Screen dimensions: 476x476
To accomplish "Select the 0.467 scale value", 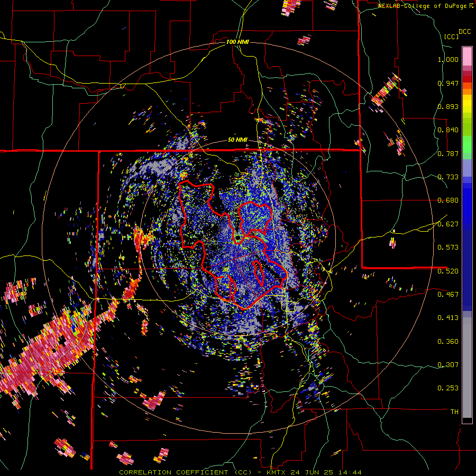I will (x=448, y=295).
